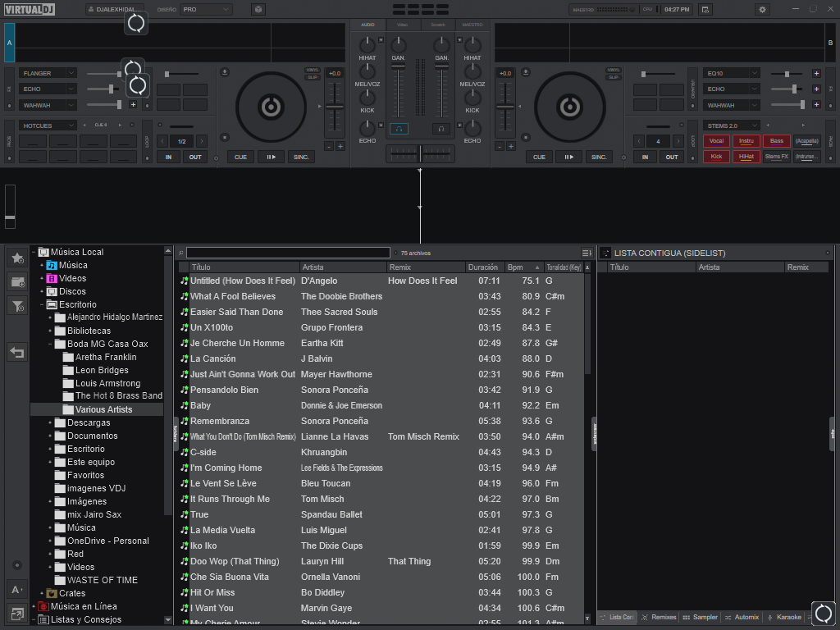840x630 pixels.
Task: Switch to the Video mixer tab
Action: (402, 25)
